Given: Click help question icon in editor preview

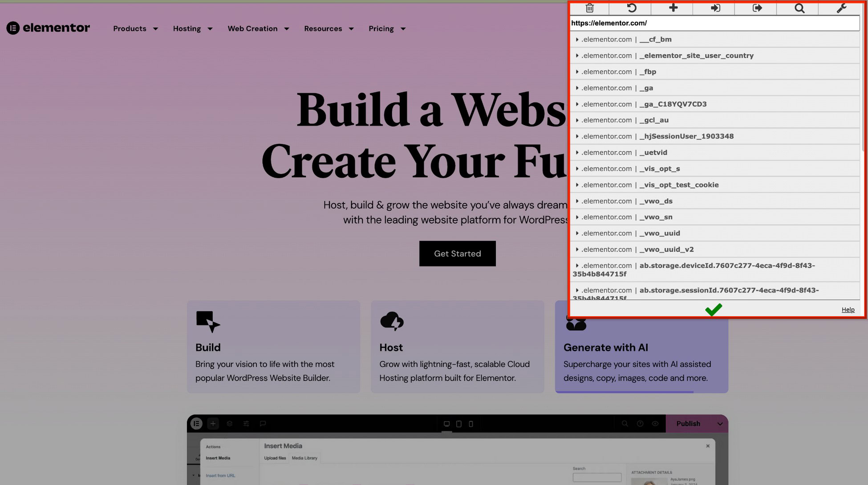Looking at the screenshot, I should pyautogui.click(x=640, y=424).
